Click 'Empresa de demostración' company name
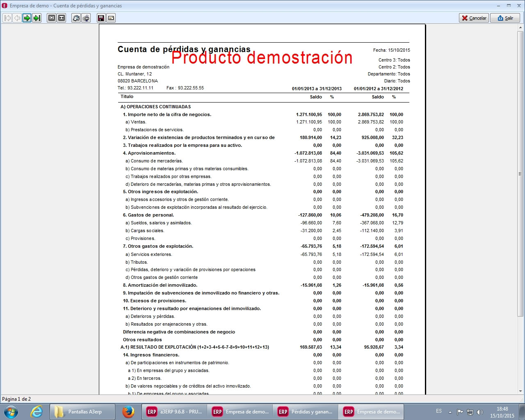The image size is (525, 420). click(x=144, y=67)
